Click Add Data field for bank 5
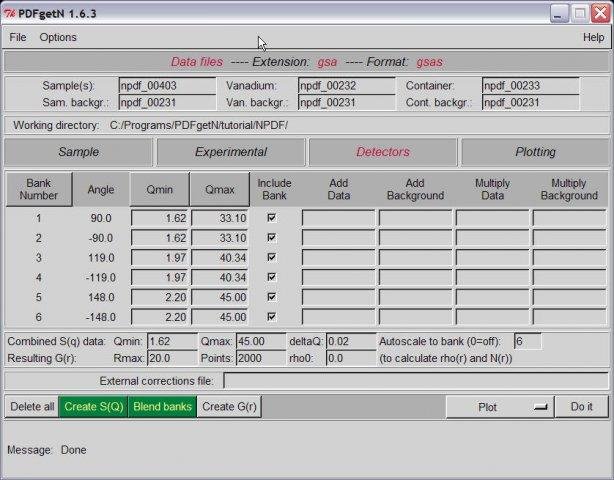 tap(338, 297)
